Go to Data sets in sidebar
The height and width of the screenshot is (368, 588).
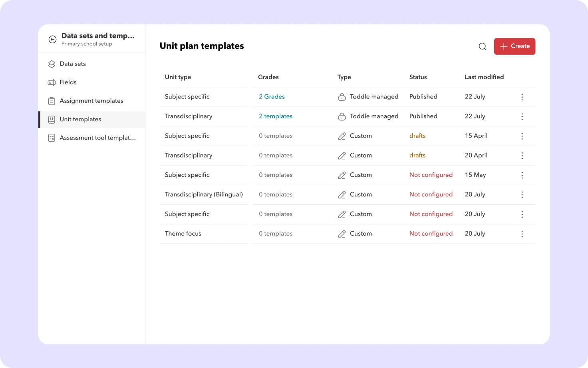(x=92, y=64)
